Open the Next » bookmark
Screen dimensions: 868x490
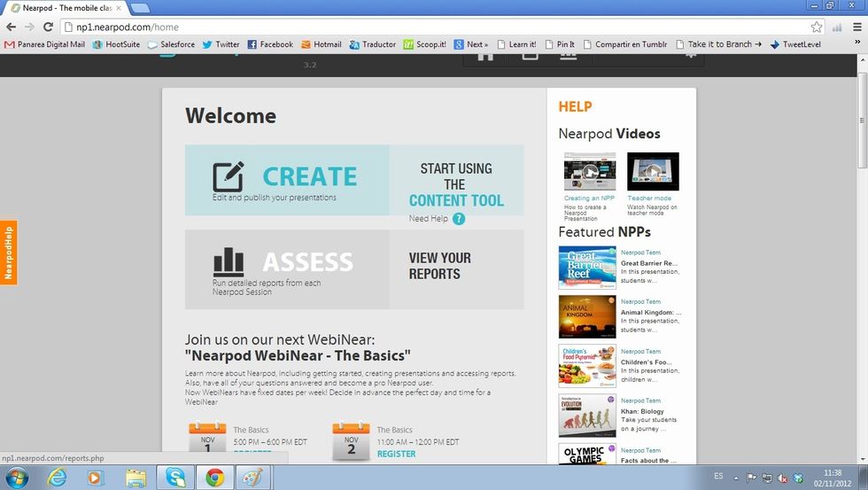click(471, 44)
